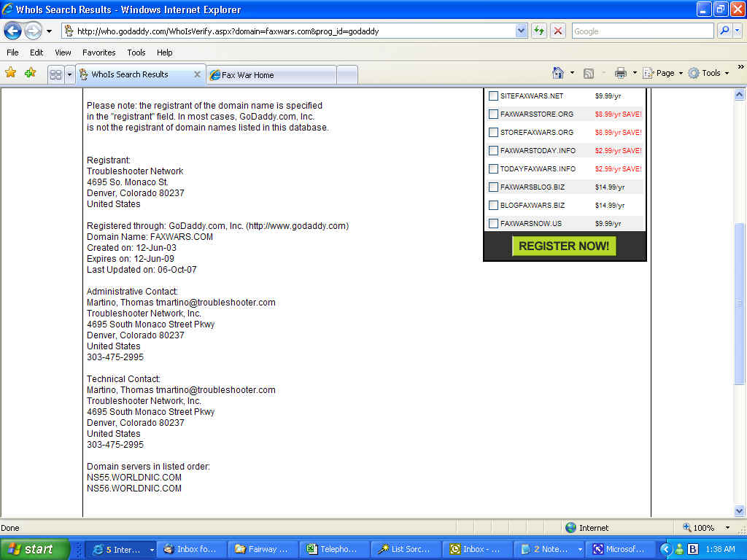This screenshot has height=560, width=747.
Task: Click the messenger buddy tray icon
Action: (679, 550)
